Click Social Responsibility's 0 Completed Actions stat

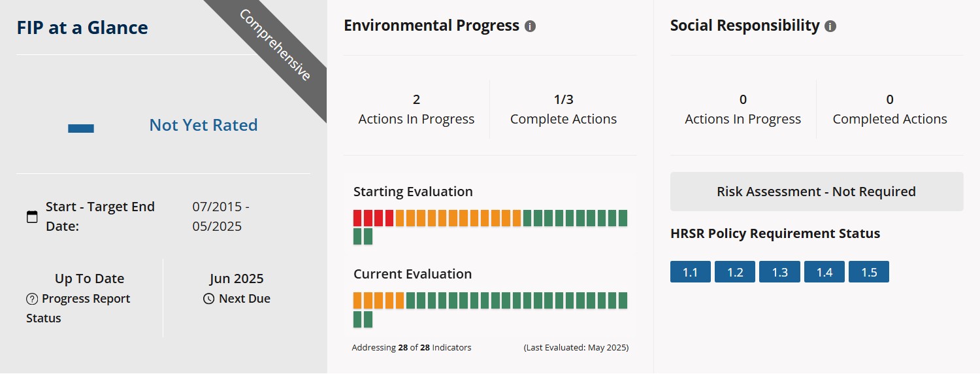tap(889, 110)
